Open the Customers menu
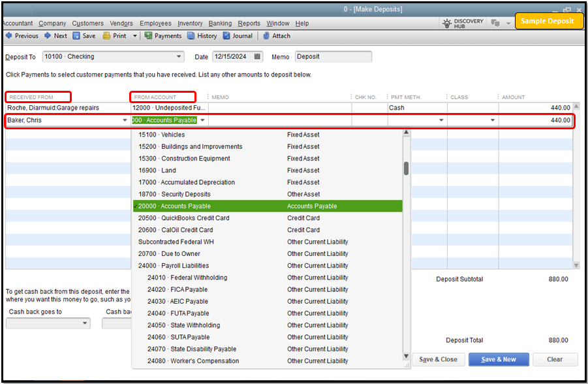Viewport: 588px width, 384px height. (x=87, y=23)
